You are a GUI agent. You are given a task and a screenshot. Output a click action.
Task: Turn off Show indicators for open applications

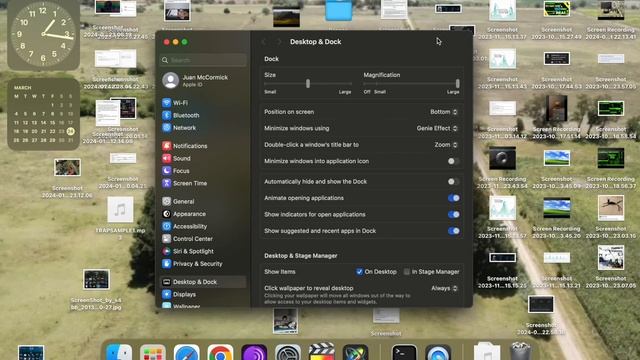[x=453, y=214]
